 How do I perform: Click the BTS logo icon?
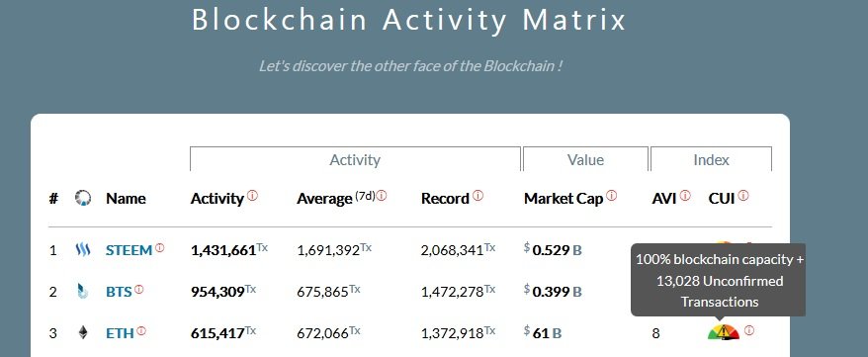pos(82,291)
